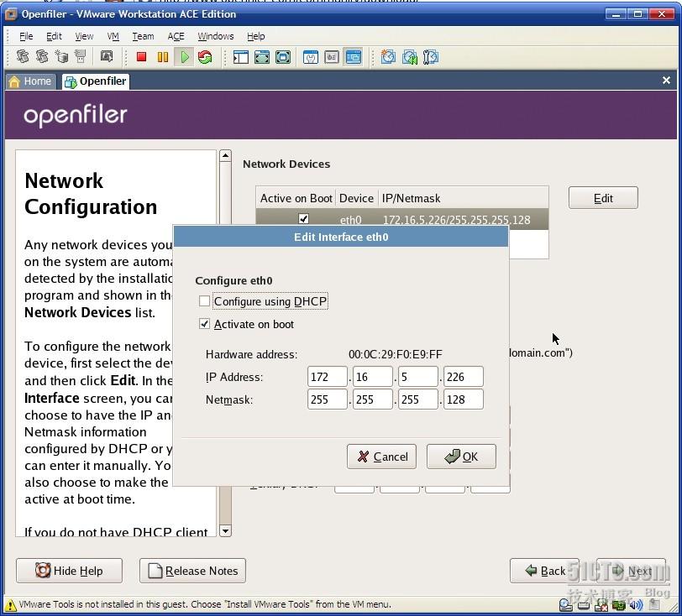Screen dimensions: 682x616
Task: Open the Edit menu in the menu bar
Action: pos(54,36)
